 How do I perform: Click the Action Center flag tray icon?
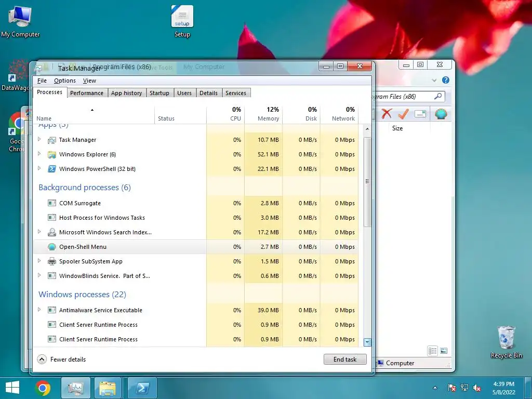(451, 388)
